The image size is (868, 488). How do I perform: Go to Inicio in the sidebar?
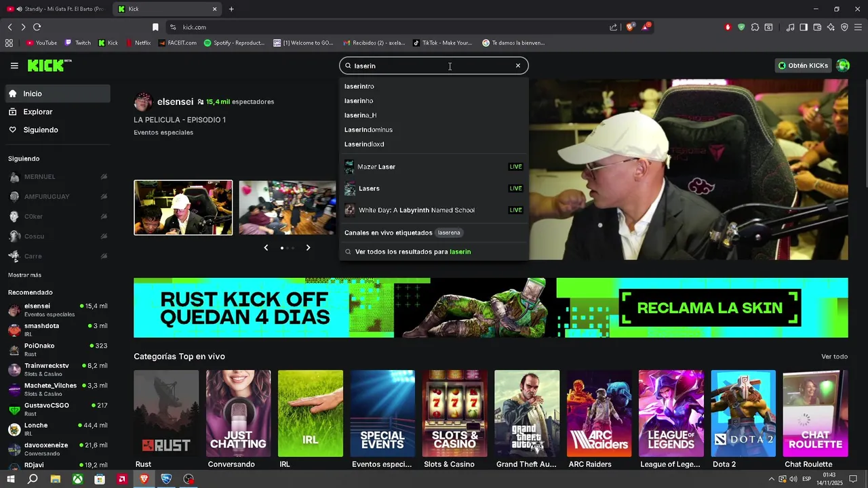click(58, 94)
